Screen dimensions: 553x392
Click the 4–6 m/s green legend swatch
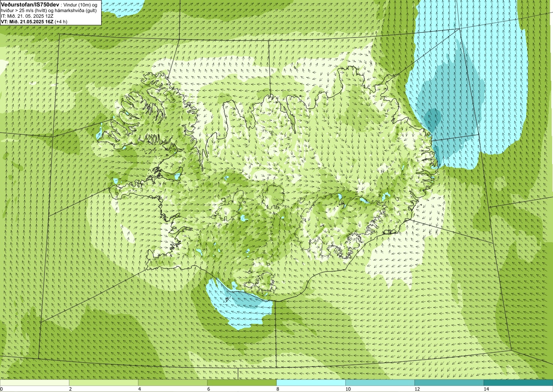click(173, 383)
